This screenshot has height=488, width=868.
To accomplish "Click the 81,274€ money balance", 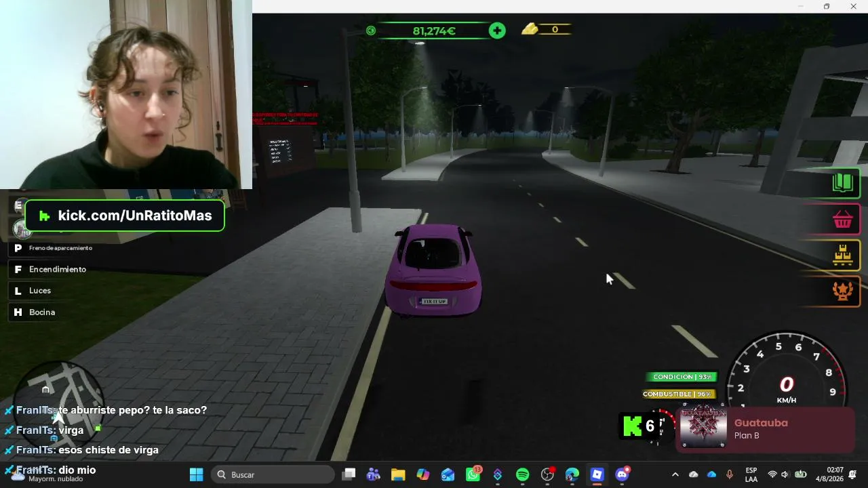I will (434, 30).
